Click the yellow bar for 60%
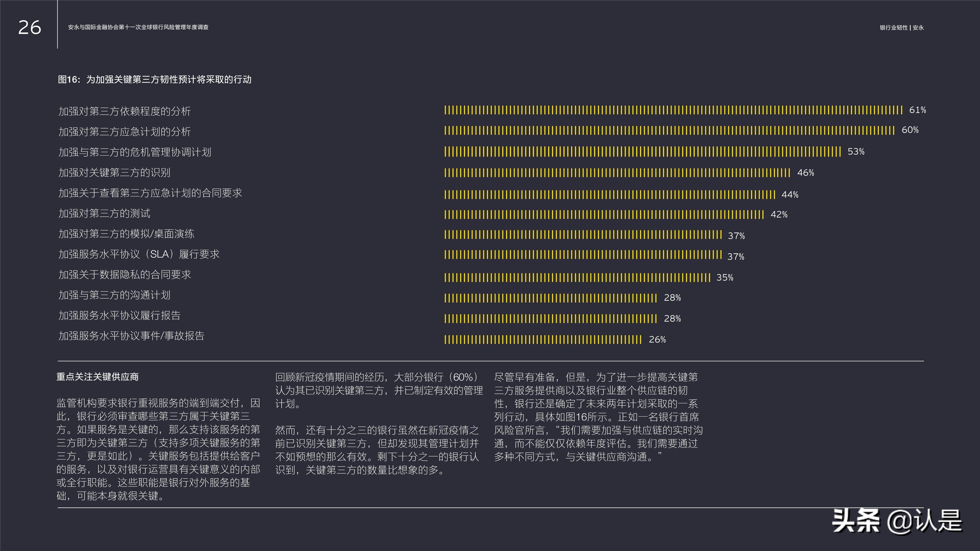Screen dimensions: 980x551 click(669, 131)
